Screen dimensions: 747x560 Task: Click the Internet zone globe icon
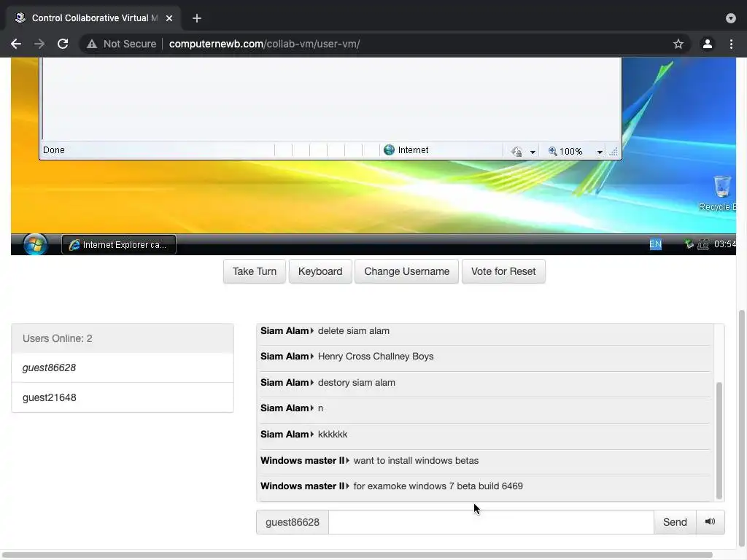click(x=390, y=150)
